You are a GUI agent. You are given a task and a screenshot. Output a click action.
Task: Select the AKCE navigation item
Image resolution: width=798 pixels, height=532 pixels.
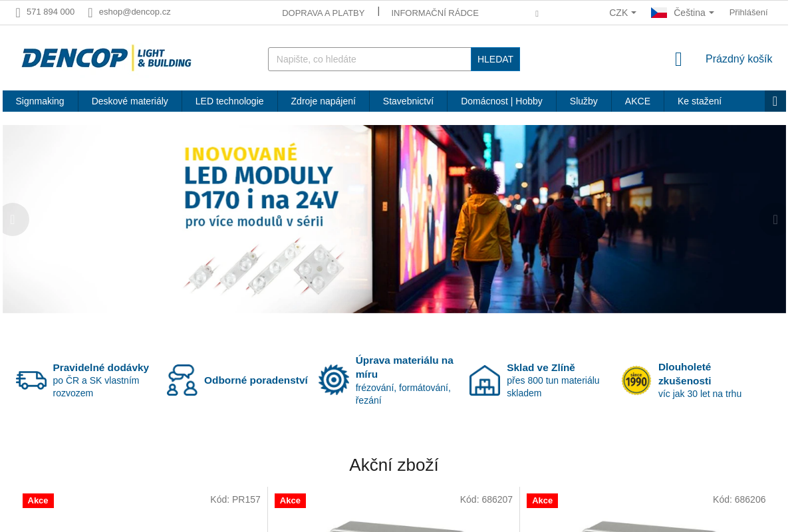pyautogui.click(x=638, y=101)
